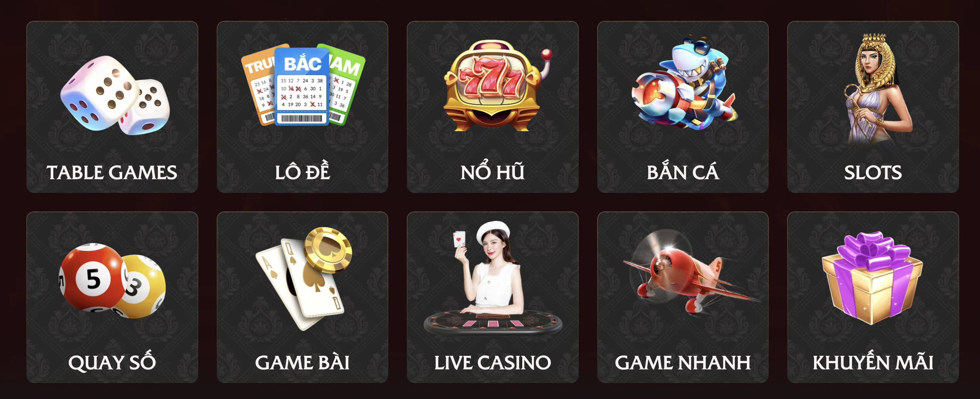980x399 pixels.
Task: Open the BẮN CÁ category label
Action: point(683,170)
